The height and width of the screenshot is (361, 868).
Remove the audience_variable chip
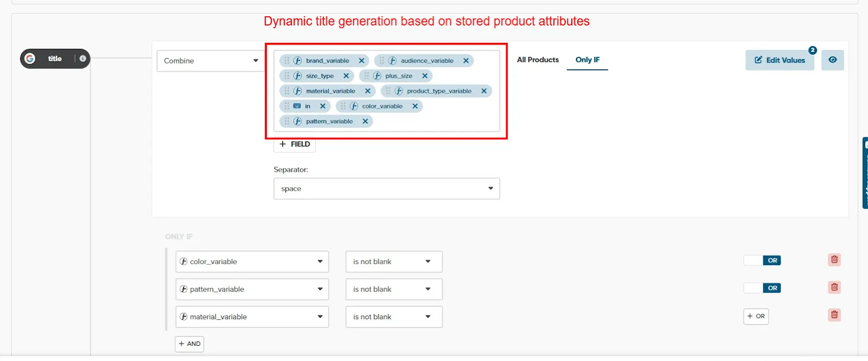pos(466,61)
